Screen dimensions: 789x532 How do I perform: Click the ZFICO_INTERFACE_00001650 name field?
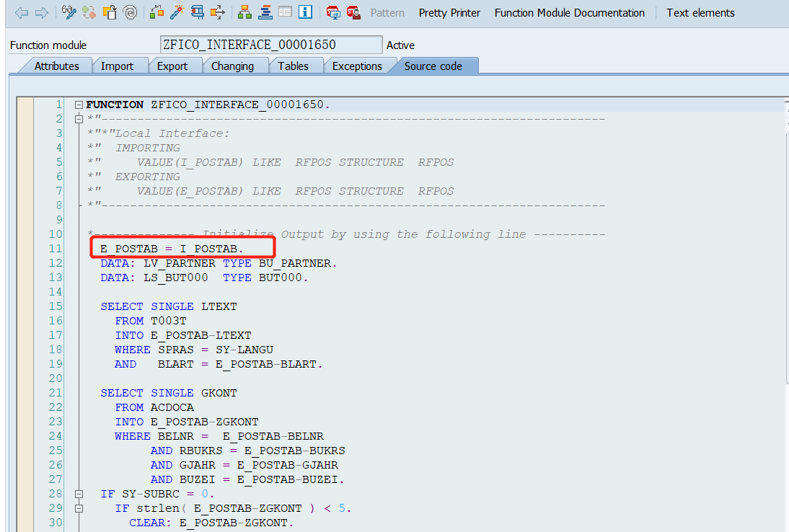point(270,44)
